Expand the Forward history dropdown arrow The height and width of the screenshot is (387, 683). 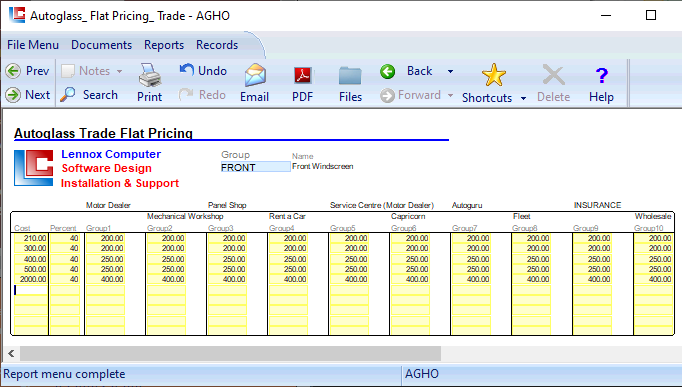tap(450, 95)
